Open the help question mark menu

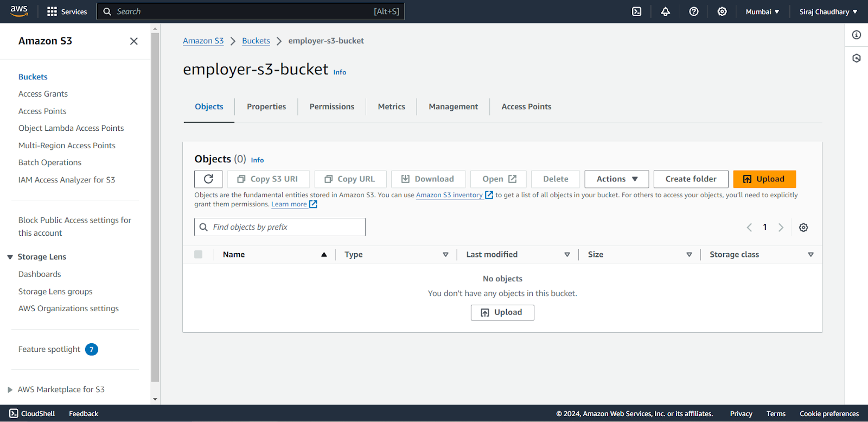coord(694,11)
